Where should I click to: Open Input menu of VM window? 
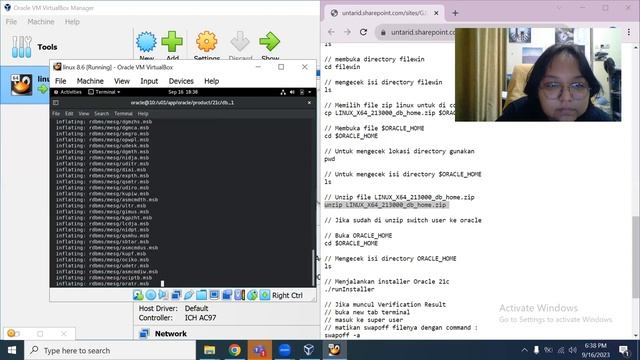click(x=149, y=81)
